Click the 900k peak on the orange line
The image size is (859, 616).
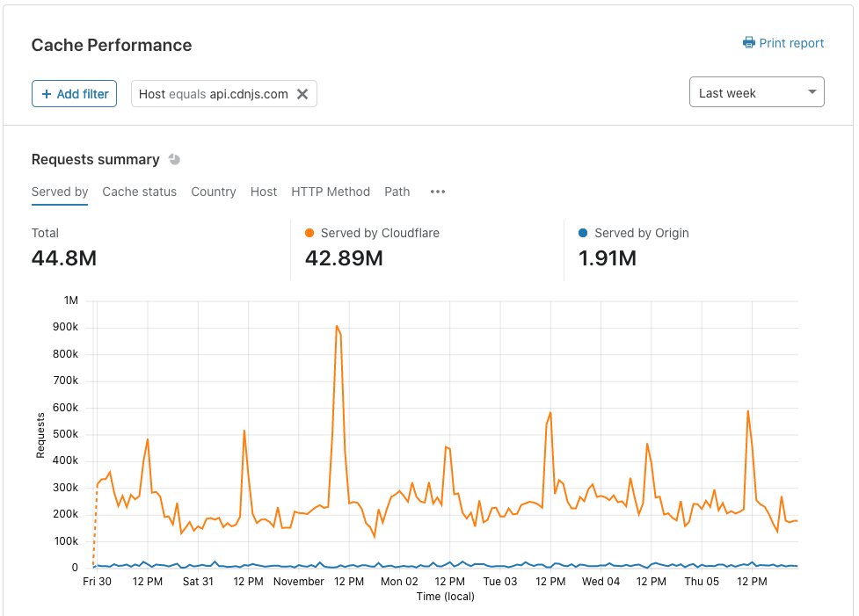pos(337,326)
